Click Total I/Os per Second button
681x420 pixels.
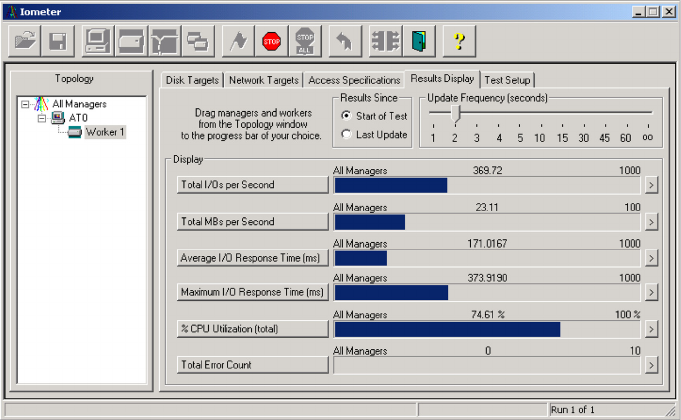tap(252, 185)
